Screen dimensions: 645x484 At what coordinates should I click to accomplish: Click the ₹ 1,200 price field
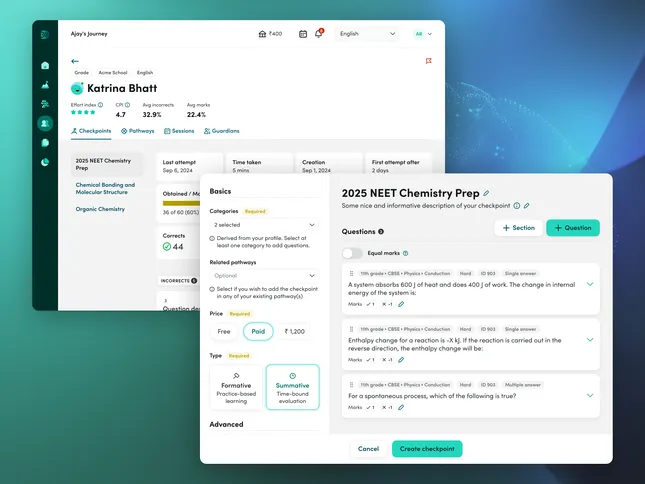295,331
